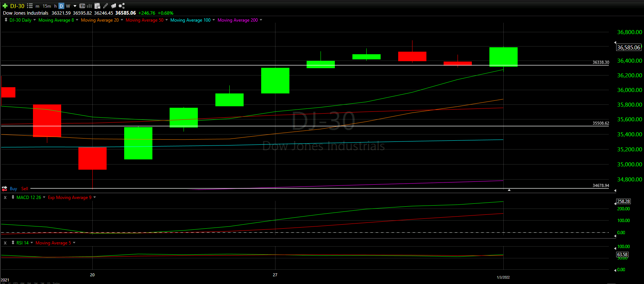644x284 pixels.
Task: Click the Moving Average 20 label
Action: [x=100, y=20]
